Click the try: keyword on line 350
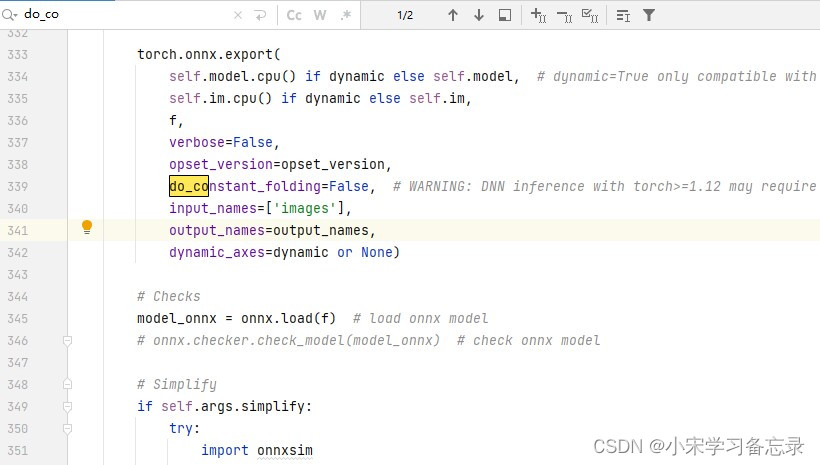This screenshot has height=465, width=820. click(x=184, y=428)
